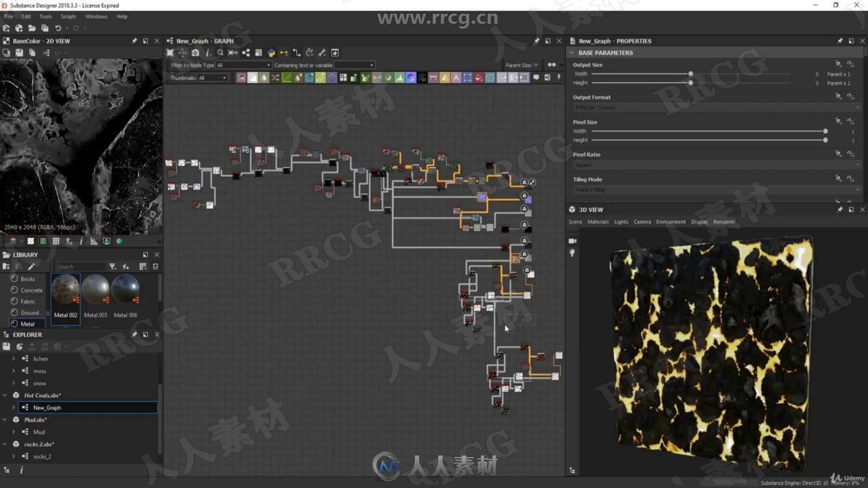Image resolution: width=868 pixels, height=488 pixels.
Task: Save package with Explorer floppy icon
Action: pos(6,346)
